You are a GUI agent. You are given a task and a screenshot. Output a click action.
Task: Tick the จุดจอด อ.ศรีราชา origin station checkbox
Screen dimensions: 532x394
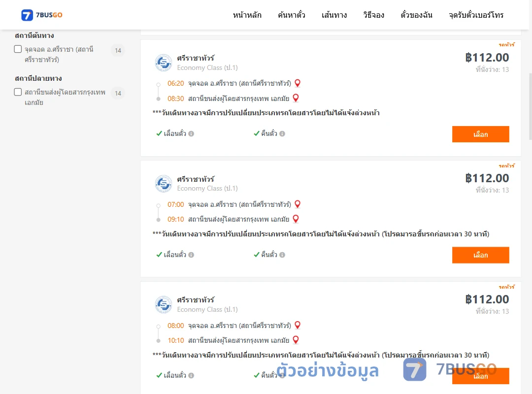[18, 49]
